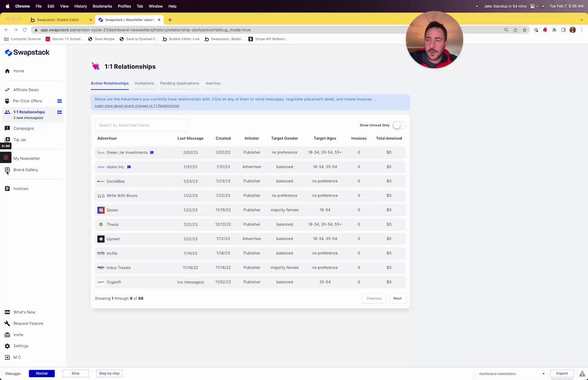Open Brand Gallery in the sidebar

tap(26, 170)
